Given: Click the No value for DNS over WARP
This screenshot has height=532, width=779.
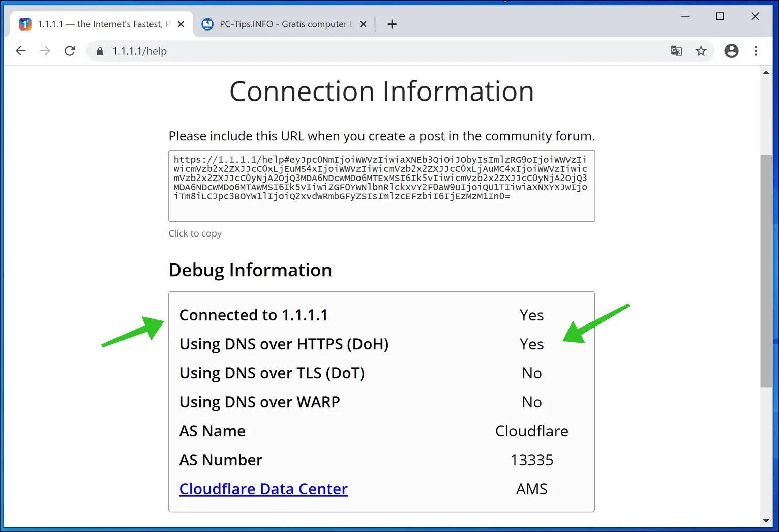Looking at the screenshot, I should click(532, 402).
